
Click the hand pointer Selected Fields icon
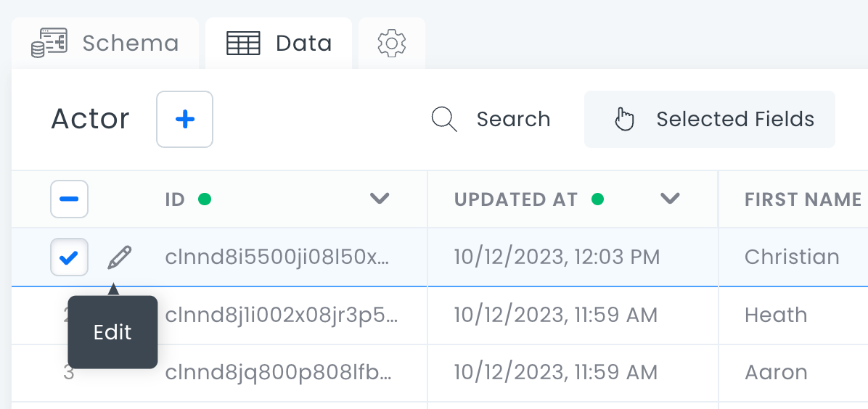pyautogui.click(x=624, y=119)
